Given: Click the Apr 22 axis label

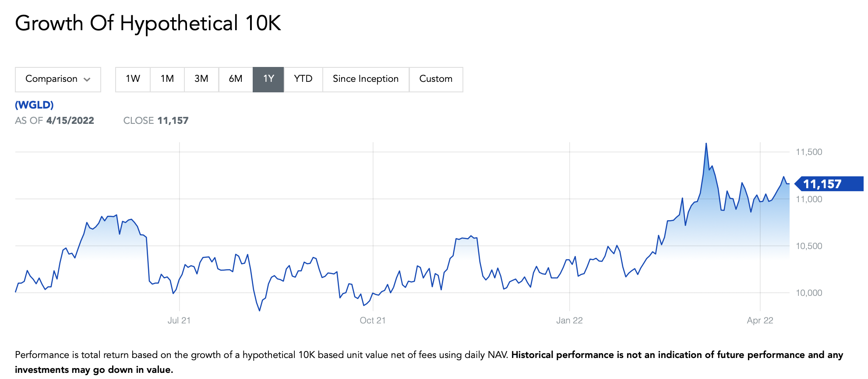Looking at the screenshot, I should coord(760,320).
